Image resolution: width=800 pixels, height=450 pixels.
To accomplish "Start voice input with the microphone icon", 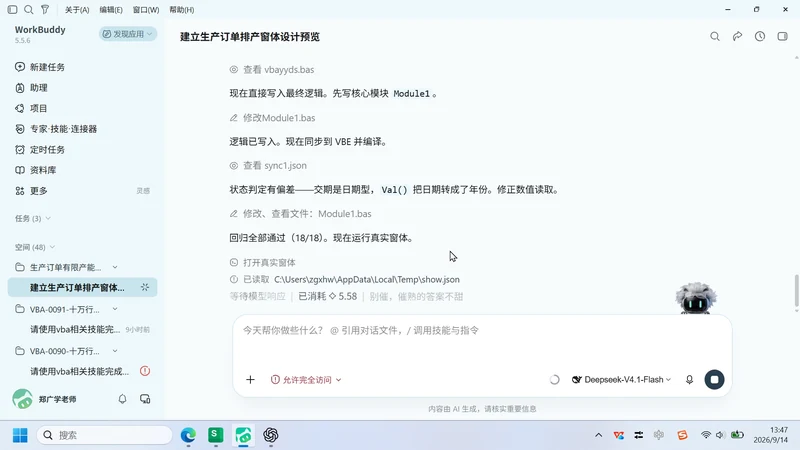I will tap(689, 380).
